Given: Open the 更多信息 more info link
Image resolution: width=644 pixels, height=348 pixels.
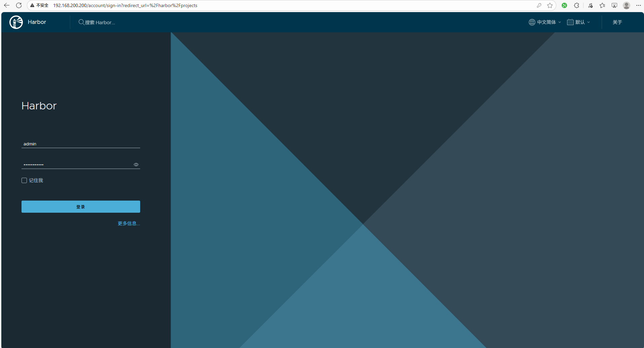Looking at the screenshot, I should click(x=129, y=223).
